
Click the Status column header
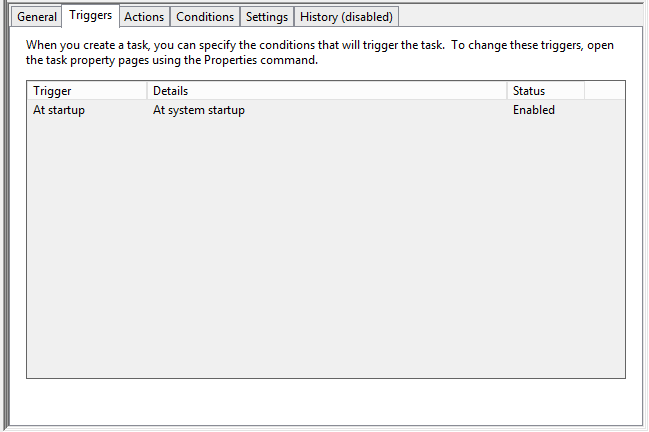point(545,91)
